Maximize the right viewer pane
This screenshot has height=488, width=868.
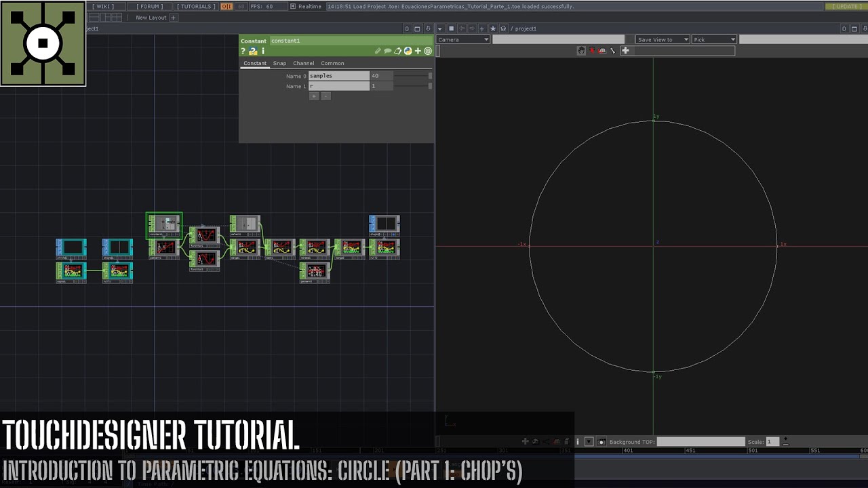click(854, 28)
